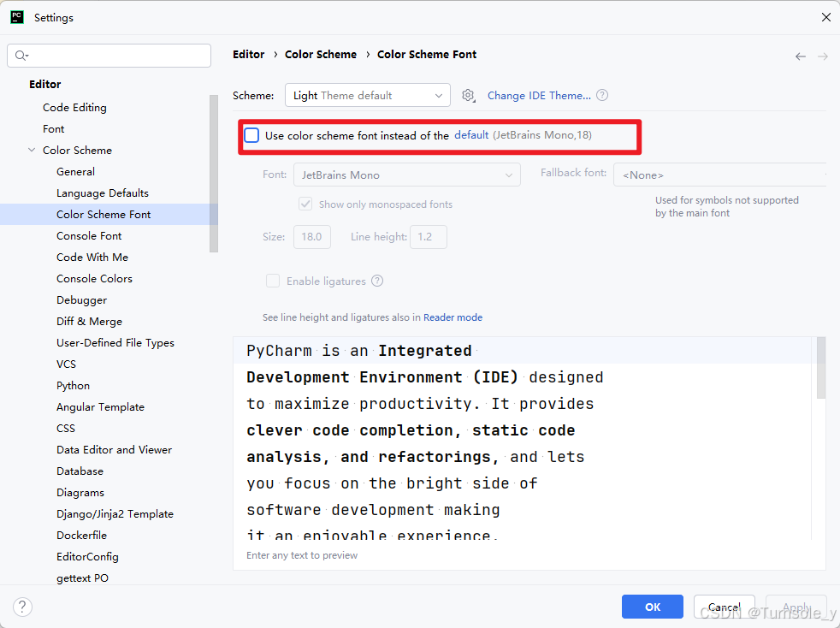This screenshot has width=840, height=628.
Task: Select Debugger in the tree
Action: click(x=81, y=300)
